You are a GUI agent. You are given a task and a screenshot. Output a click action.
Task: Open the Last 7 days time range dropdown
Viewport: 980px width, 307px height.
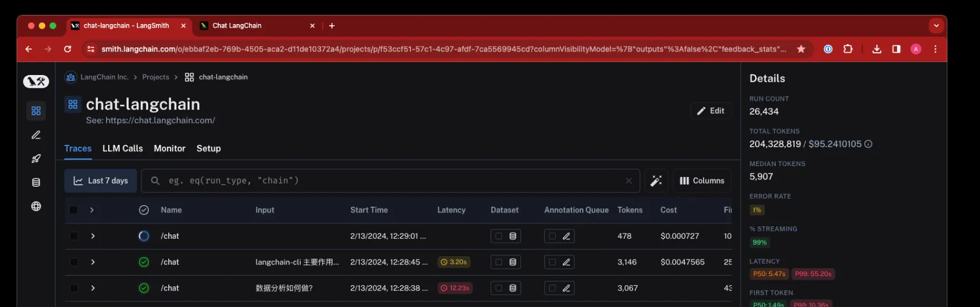click(x=101, y=181)
